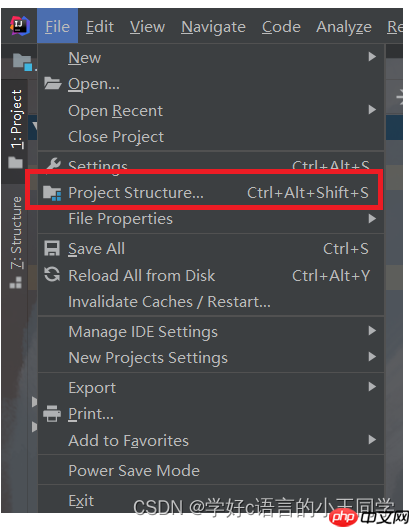
Task: Open the Navigate menu
Action: 213,27
